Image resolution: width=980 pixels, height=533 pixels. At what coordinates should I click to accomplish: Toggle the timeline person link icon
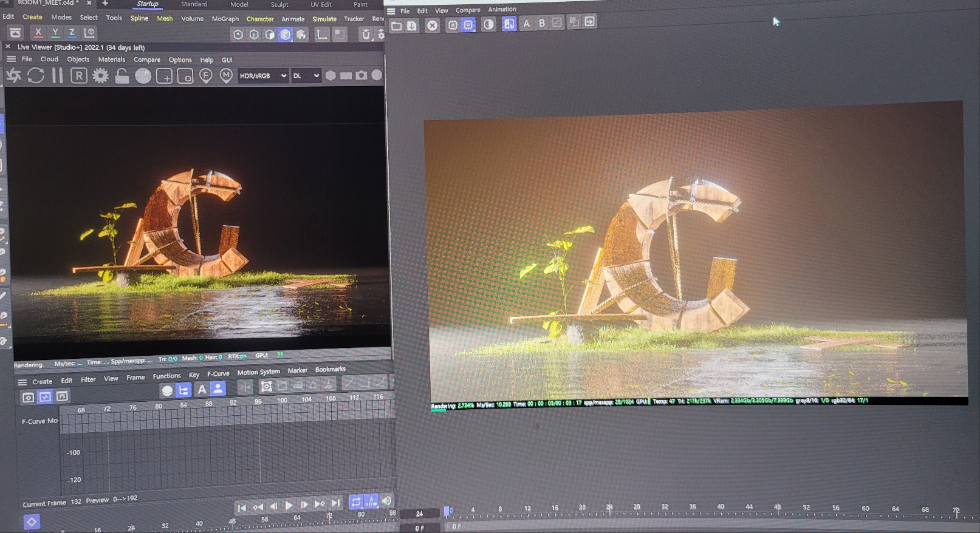tap(218, 389)
